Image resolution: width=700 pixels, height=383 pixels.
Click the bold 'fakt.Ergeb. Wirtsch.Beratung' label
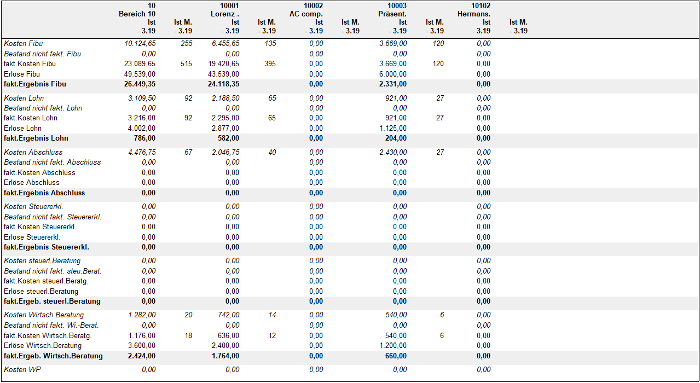pos(53,356)
